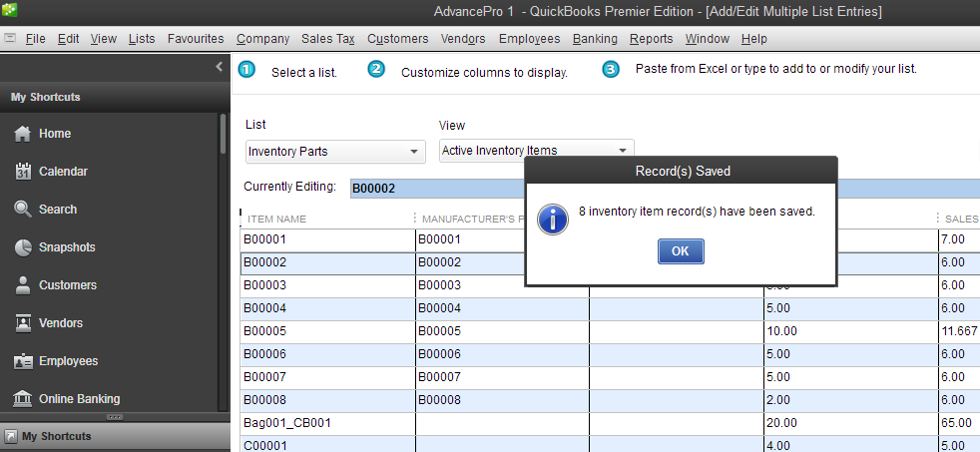Screen dimensions: 980x452
Task: Select the B00005 item name cell
Action: point(327,330)
